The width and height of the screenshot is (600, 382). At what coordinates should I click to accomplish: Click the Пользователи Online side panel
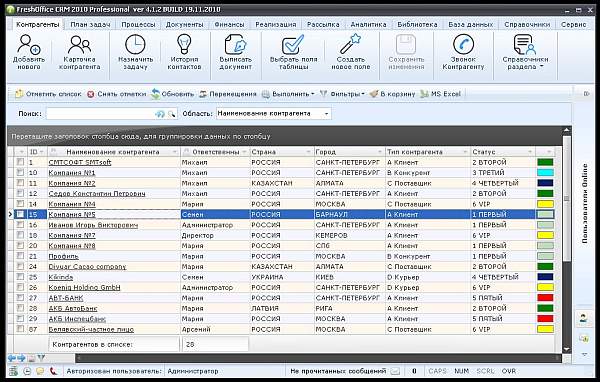(x=584, y=203)
